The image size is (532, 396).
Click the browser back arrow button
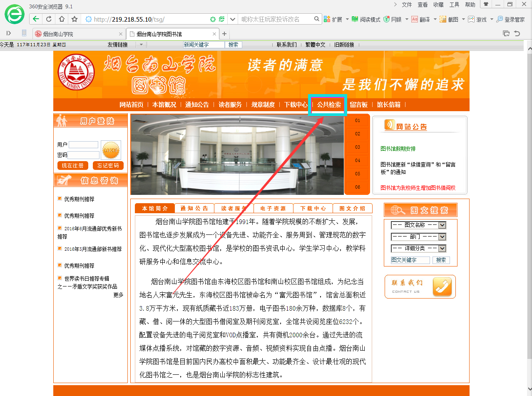[36, 19]
